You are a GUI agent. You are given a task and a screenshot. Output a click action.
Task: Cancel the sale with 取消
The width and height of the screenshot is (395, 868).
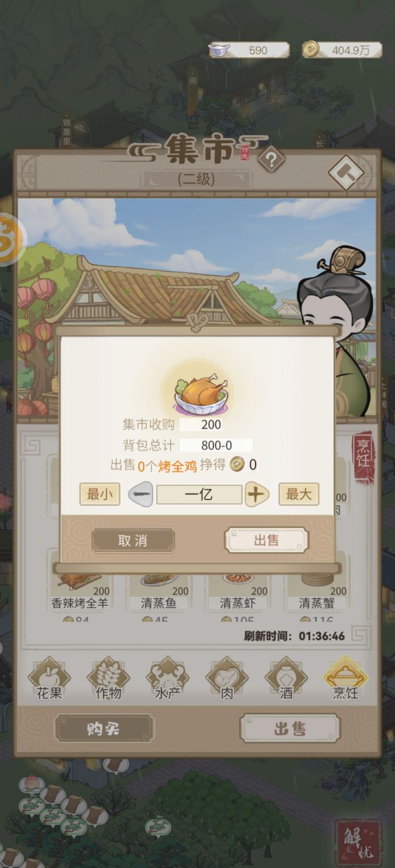click(x=133, y=541)
